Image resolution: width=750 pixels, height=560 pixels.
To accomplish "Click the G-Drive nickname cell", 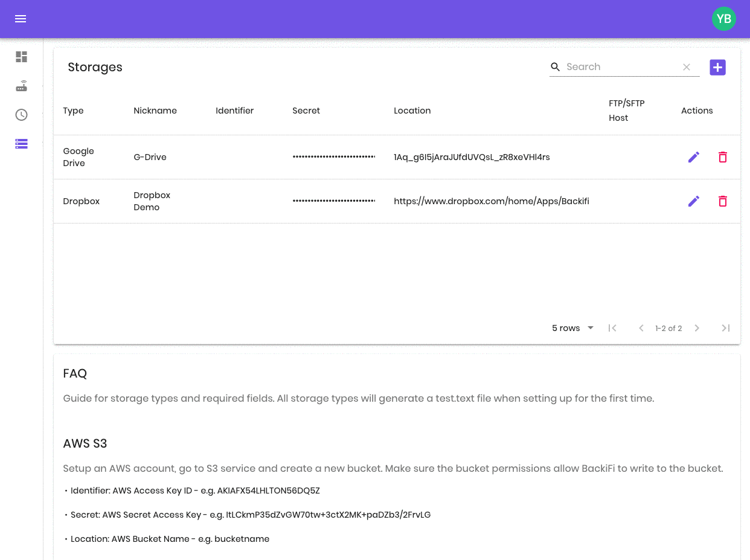I will (x=150, y=157).
